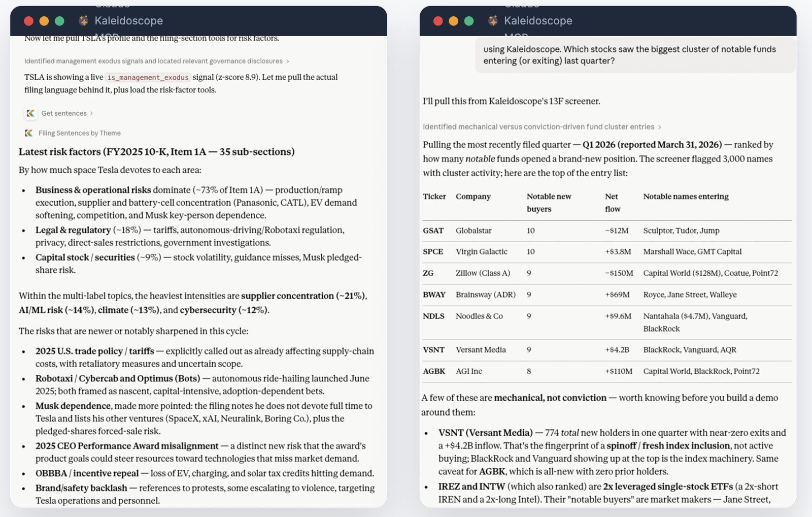The image size is (812, 517).
Task: Click the Kaleidoscope app icon in left window
Action: 84,21
